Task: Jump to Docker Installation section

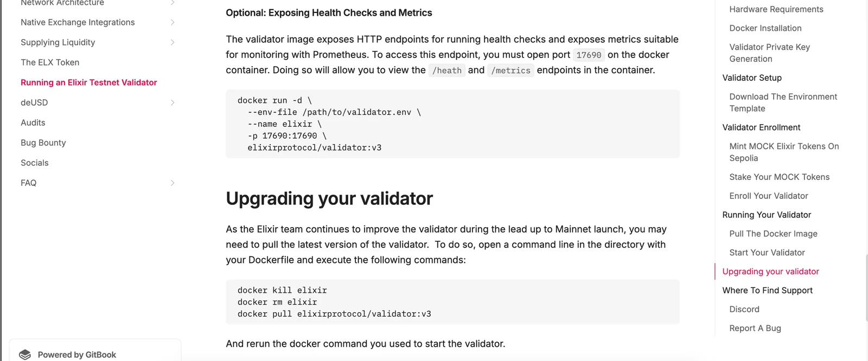Action: coord(765,28)
